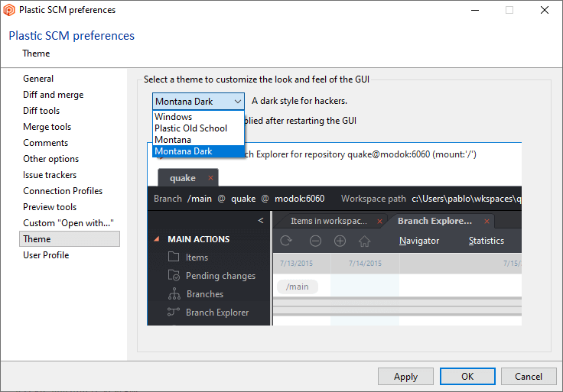Click the Items folder icon in preview
This screenshot has height=392, width=563.
pyautogui.click(x=174, y=257)
